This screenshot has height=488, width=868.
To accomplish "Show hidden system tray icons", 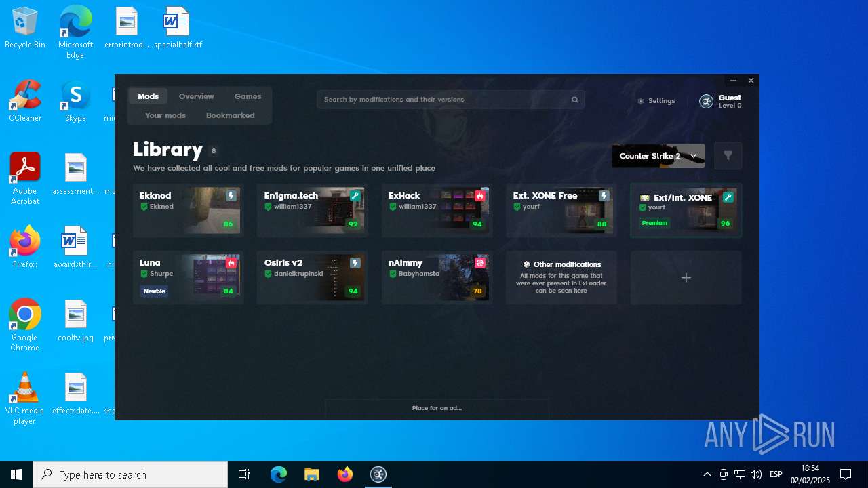I will (x=707, y=474).
